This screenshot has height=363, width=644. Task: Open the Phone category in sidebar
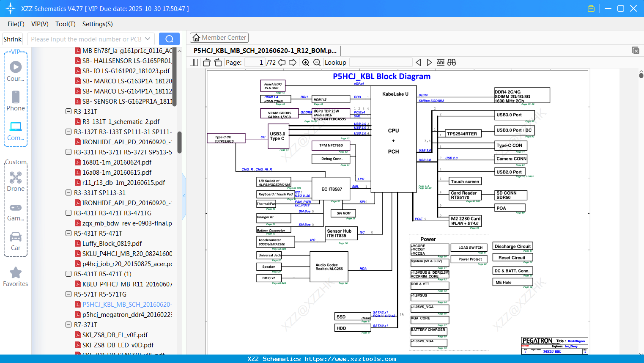click(x=16, y=101)
